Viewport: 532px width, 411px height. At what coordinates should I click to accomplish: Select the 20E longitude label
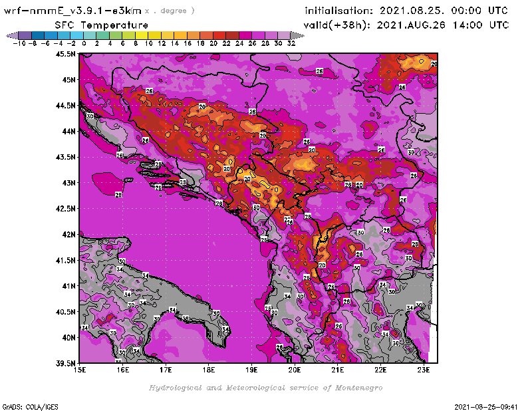[295, 370]
